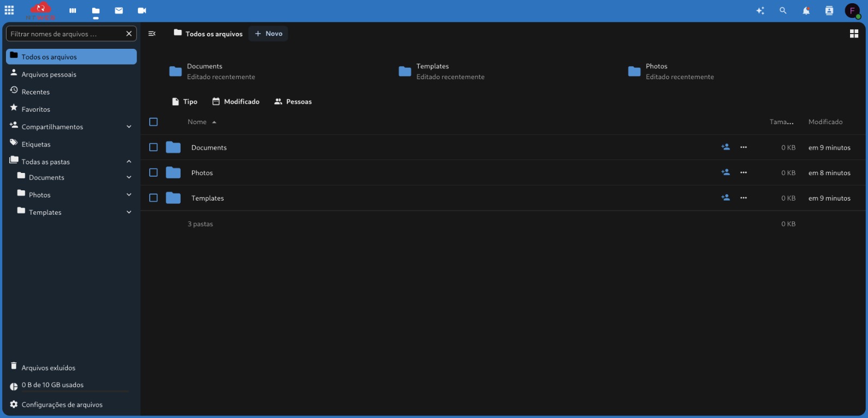Open the contacts menu icon
Image resolution: width=868 pixels, height=418 pixels.
click(829, 10)
